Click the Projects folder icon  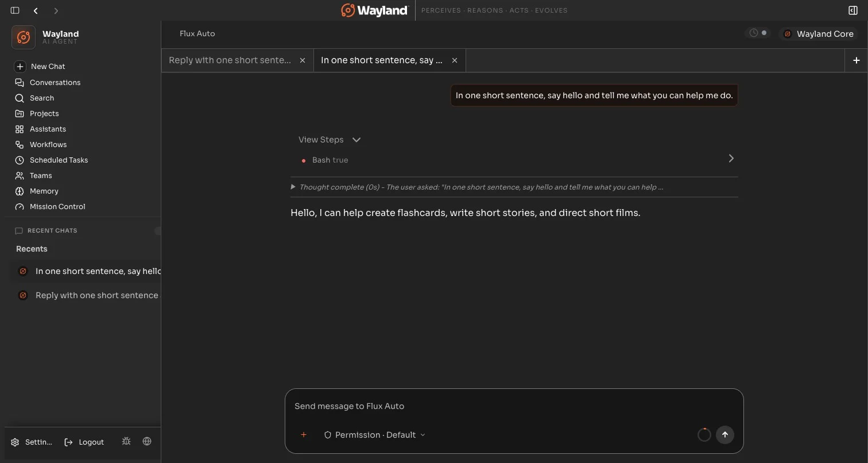click(20, 114)
